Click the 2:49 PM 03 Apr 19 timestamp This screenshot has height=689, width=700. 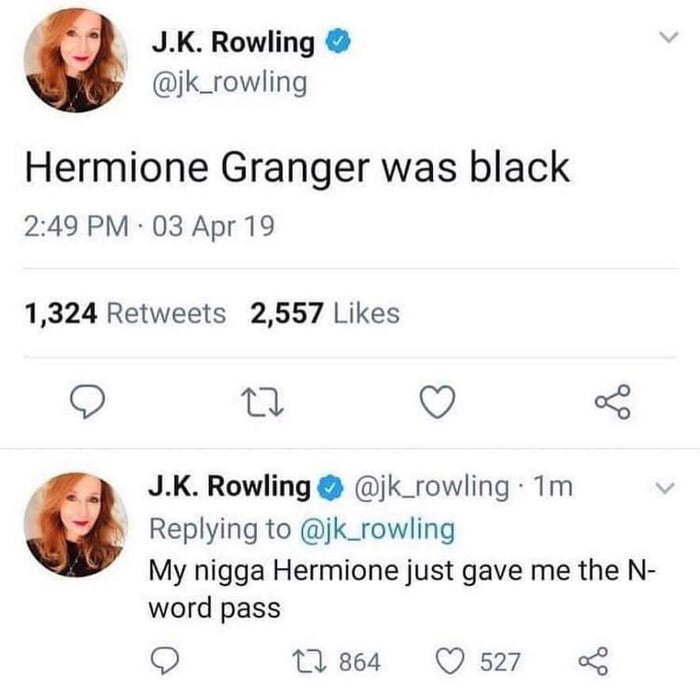coord(149,226)
